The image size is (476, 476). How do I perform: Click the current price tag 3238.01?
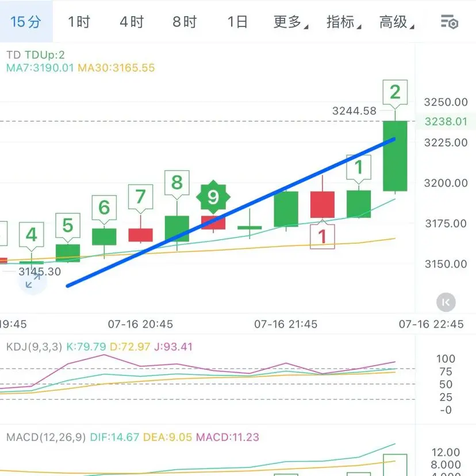pyautogui.click(x=446, y=122)
